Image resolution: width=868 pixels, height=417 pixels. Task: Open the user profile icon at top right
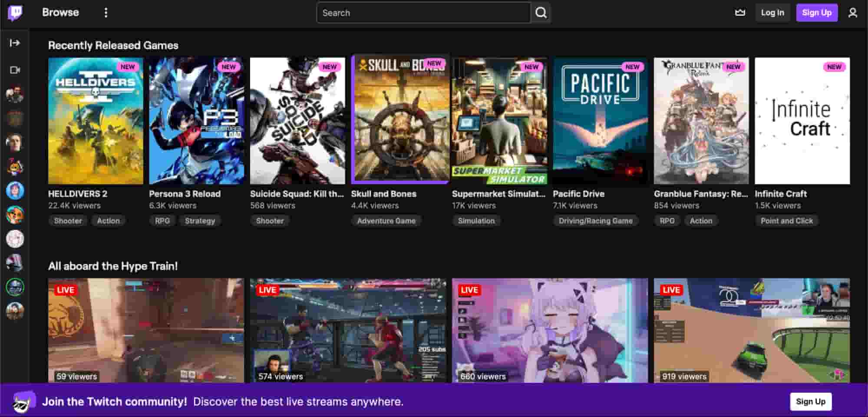click(x=853, y=13)
